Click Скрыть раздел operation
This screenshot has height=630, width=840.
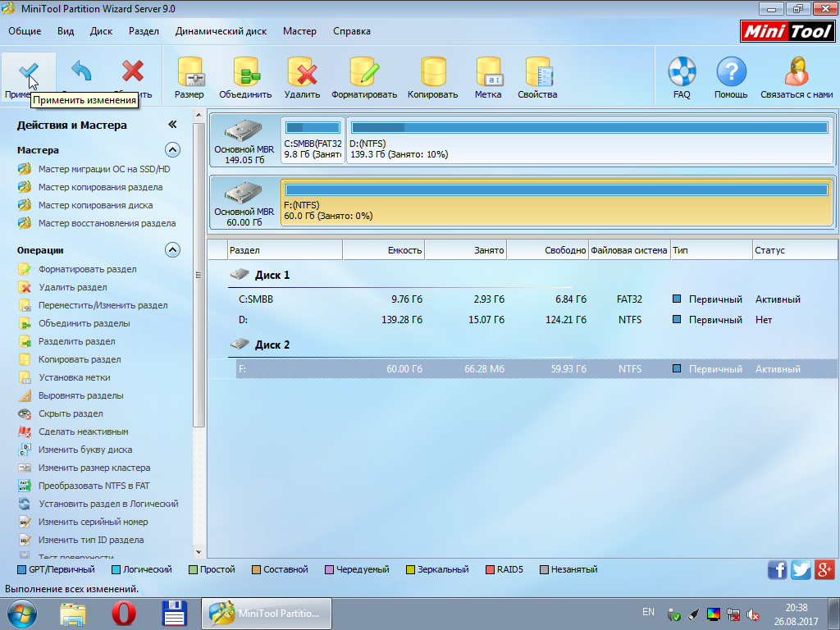61,413
